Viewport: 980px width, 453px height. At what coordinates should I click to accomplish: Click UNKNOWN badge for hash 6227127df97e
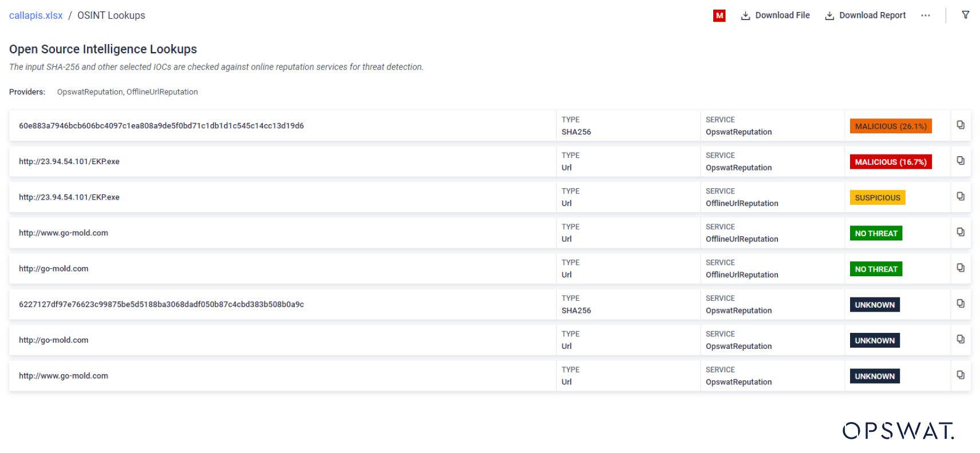pos(875,305)
